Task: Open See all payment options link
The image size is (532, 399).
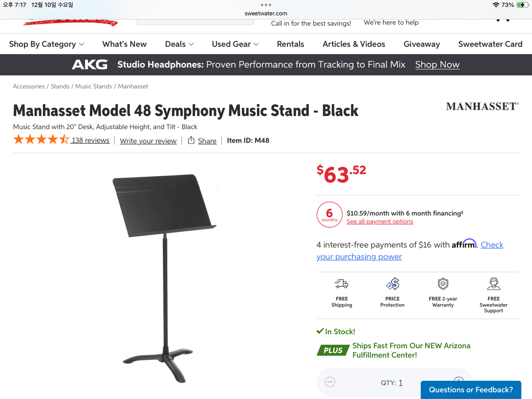Action: tap(380, 222)
